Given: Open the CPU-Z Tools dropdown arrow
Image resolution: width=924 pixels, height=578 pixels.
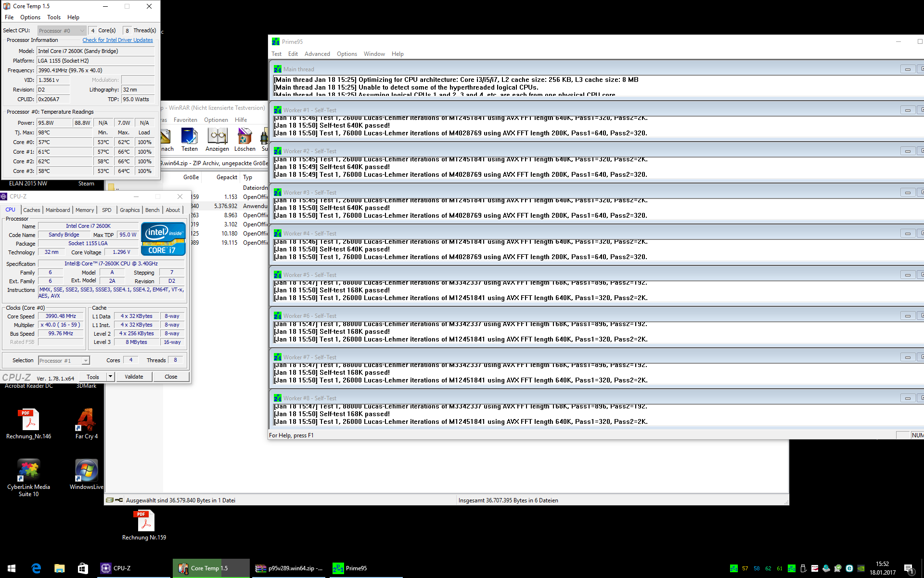Looking at the screenshot, I should [110, 377].
